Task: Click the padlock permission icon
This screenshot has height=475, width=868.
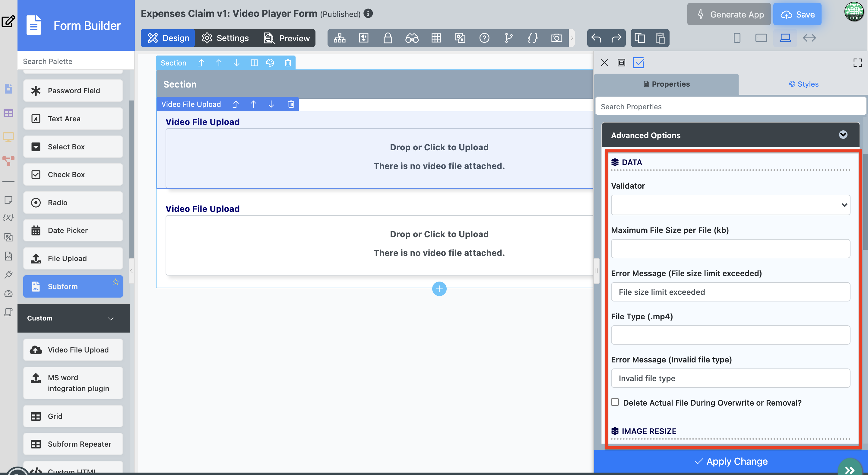Action: tap(388, 38)
